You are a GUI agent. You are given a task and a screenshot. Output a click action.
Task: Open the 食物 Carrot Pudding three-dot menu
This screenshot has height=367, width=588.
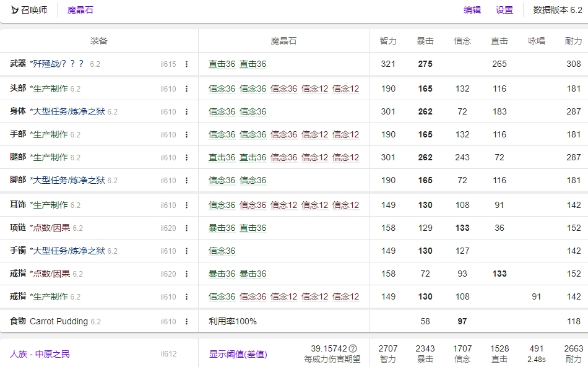(x=186, y=322)
